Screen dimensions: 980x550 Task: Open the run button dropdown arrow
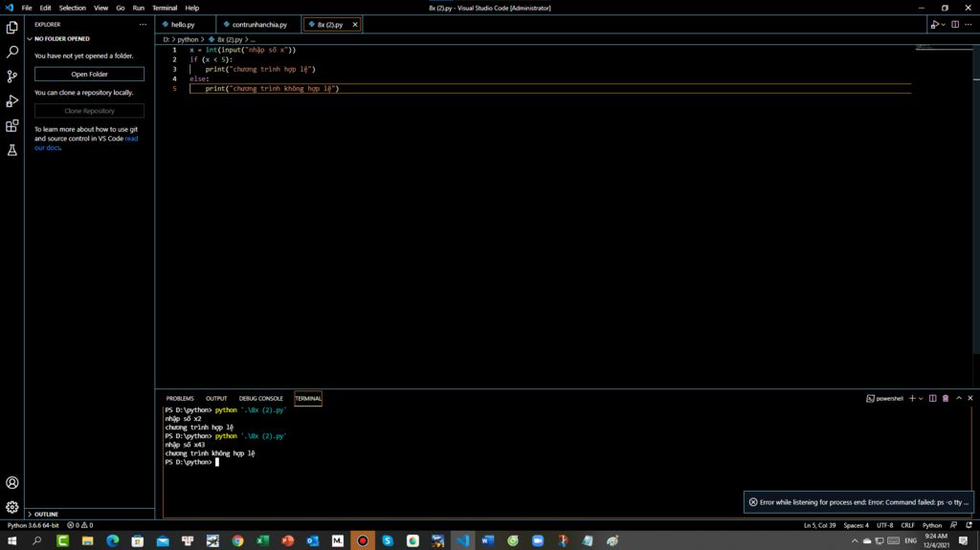pos(943,24)
